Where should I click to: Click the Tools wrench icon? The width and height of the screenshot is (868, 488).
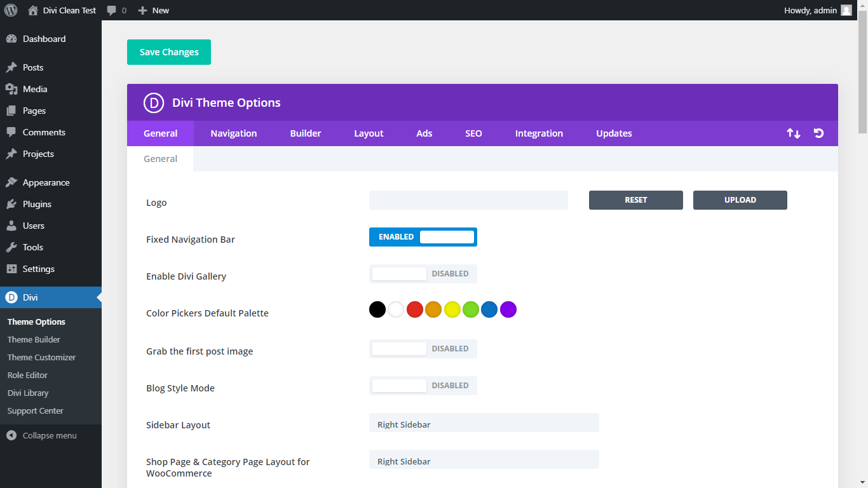11,247
